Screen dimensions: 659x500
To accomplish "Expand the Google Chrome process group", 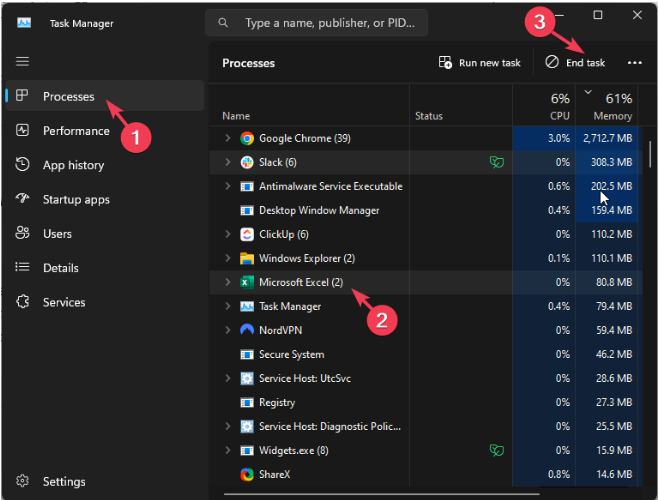I will [227, 138].
